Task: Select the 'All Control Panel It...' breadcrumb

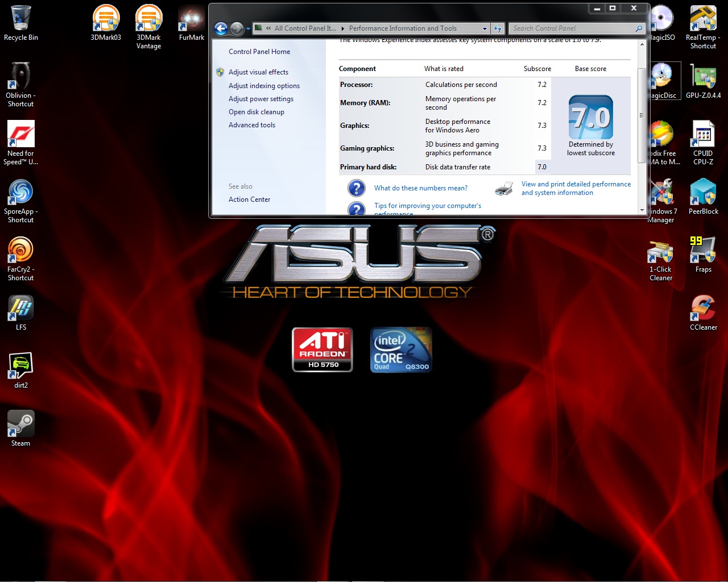Action: pos(305,28)
